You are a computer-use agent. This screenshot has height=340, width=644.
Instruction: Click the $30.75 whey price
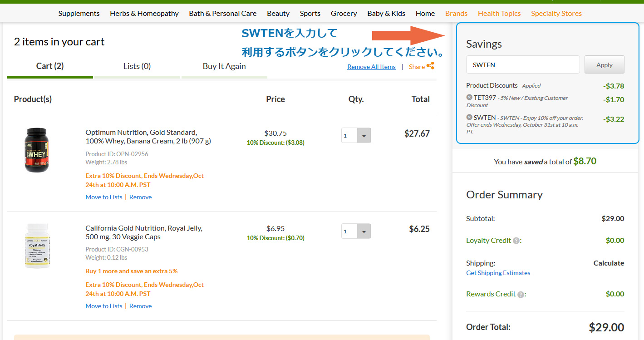[275, 133]
